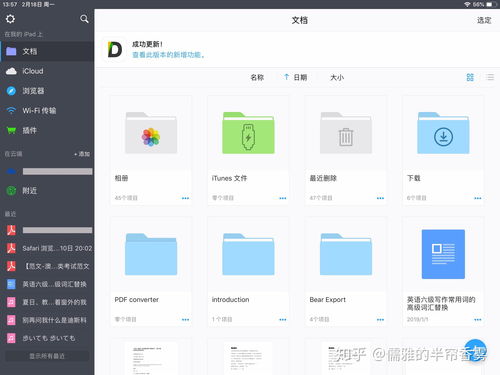
Task: Open the PDF converter folder
Action: coord(151,255)
